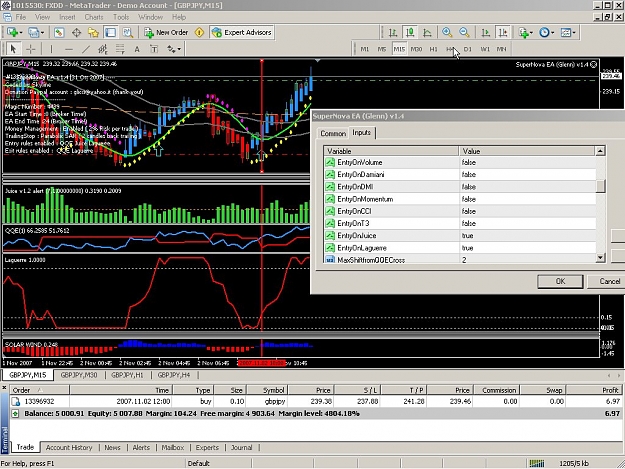Image resolution: width=625 pixels, height=469 pixels.
Task: Click the Zoom Out magnifier icon
Action: tap(464, 33)
